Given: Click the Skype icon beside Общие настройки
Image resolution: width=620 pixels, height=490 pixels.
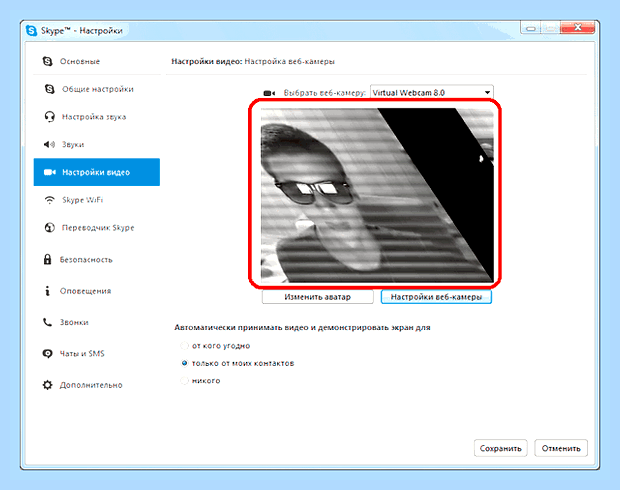Looking at the screenshot, I should point(49,89).
